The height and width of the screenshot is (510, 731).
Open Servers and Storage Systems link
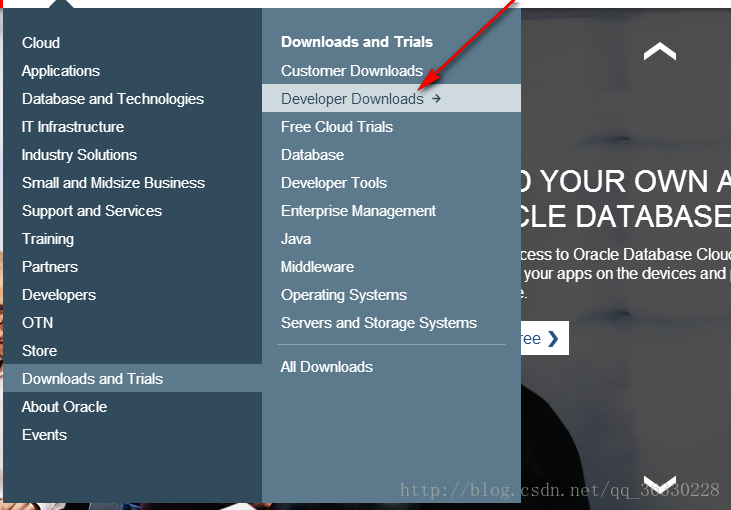click(379, 323)
